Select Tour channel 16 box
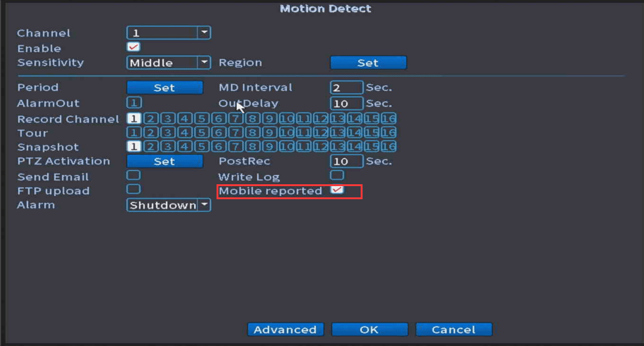This screenshot has height=346, width=644. coord(388,132)
